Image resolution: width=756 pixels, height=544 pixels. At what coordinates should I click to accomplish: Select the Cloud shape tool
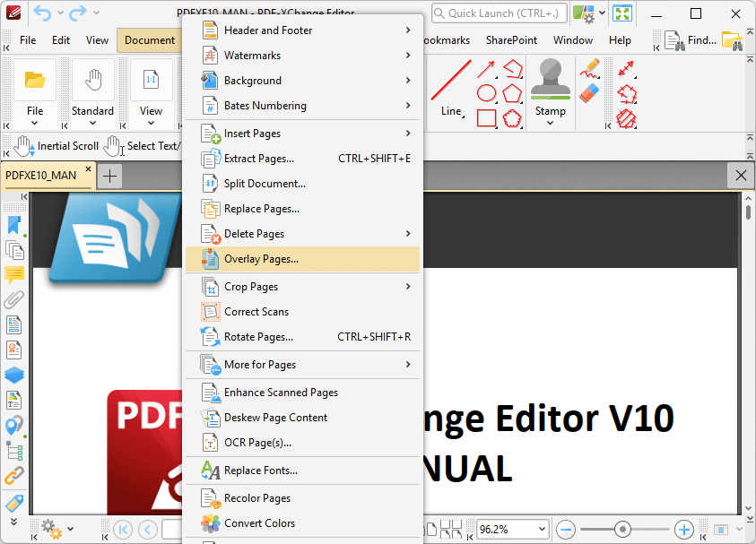(512, 118)
